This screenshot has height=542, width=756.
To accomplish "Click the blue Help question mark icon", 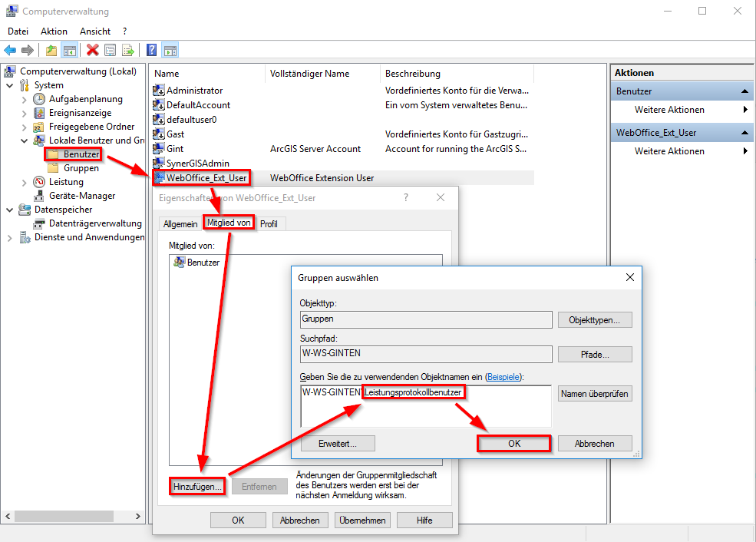I will 151,50.
